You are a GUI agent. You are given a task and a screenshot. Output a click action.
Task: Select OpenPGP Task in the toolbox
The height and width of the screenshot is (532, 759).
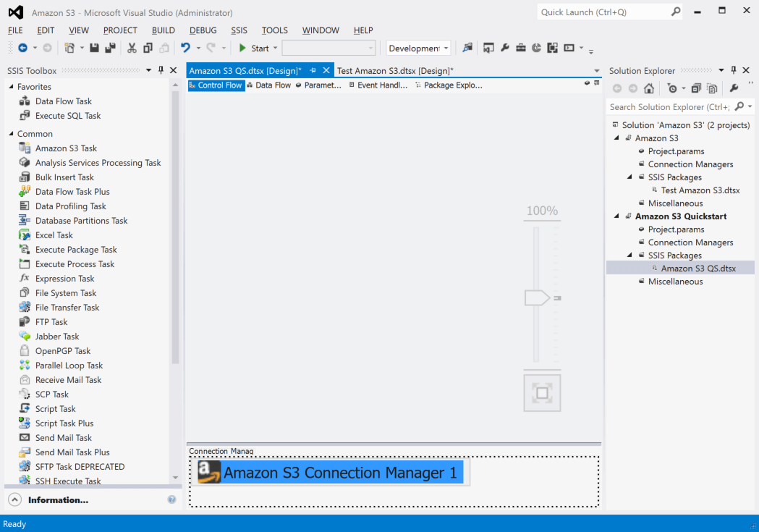coord(63,351)
